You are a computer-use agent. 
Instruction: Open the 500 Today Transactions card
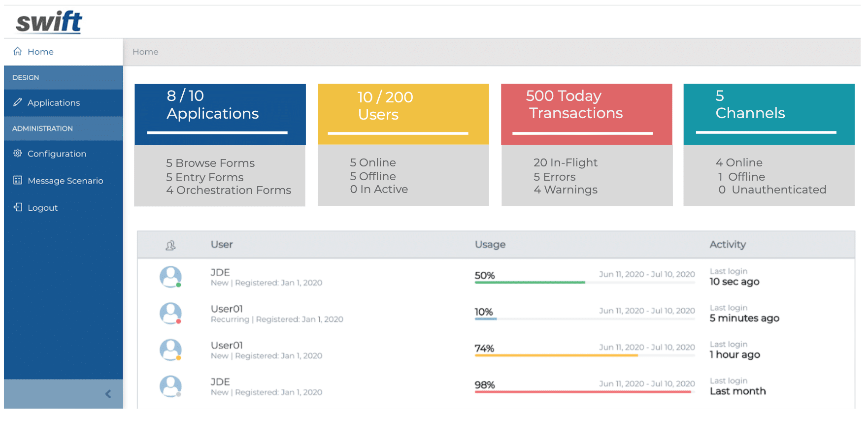(586, 114)
